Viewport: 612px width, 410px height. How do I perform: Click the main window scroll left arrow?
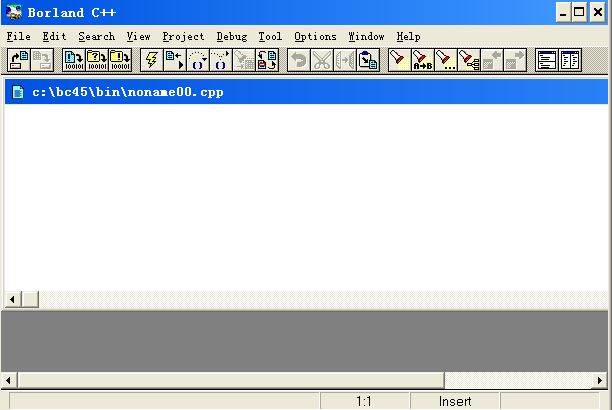[9, 380]
